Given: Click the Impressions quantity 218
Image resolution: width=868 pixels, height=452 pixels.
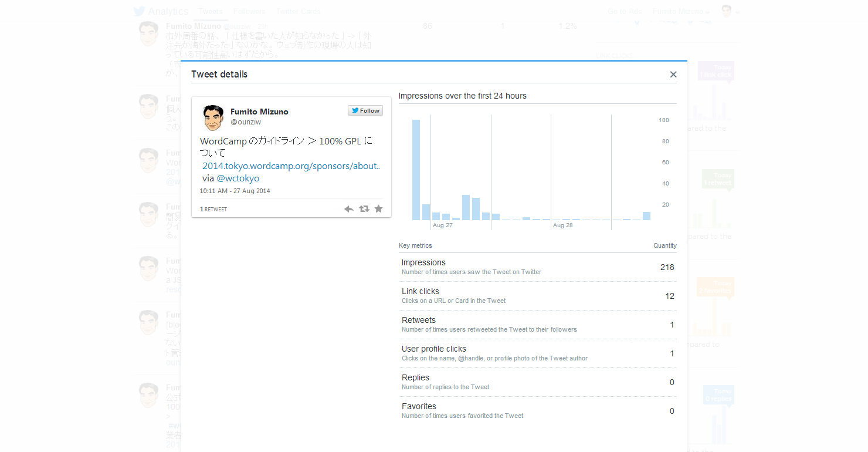Looking at the screenshot, I should click(667, 267).
